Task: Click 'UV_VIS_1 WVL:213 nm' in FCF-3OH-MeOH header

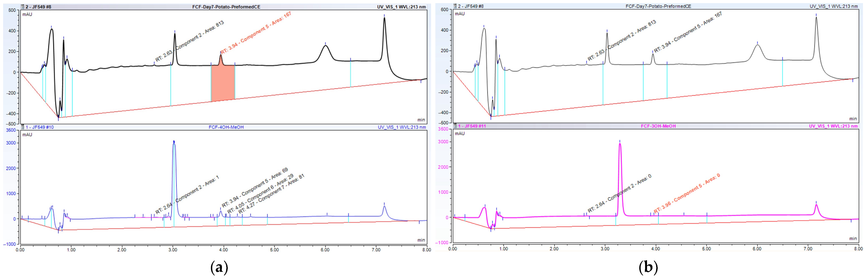Action: coord(833,126)
